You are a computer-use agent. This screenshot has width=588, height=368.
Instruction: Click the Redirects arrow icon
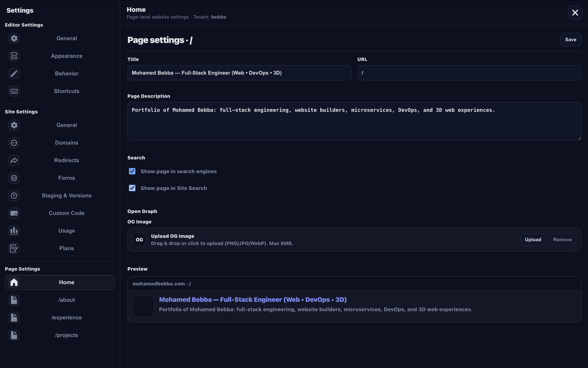(x=14, y=160)
